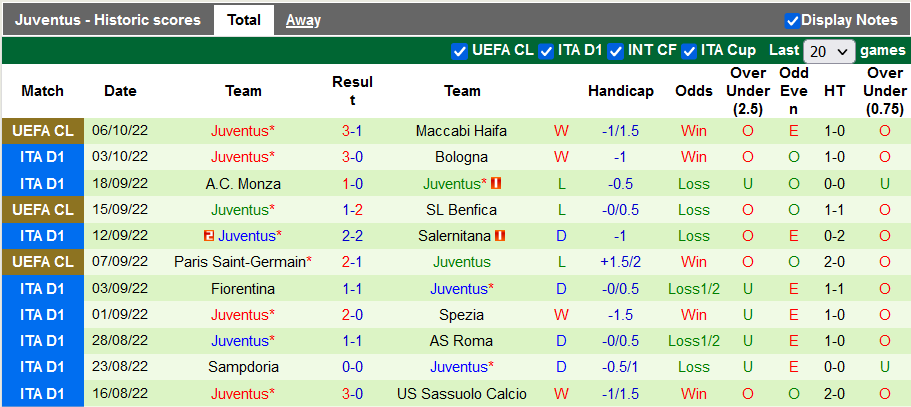The height and width of the screenshot is (407, 911).
Task: Open the Paris Saint-Germain team link
Action: click(241, 262)
